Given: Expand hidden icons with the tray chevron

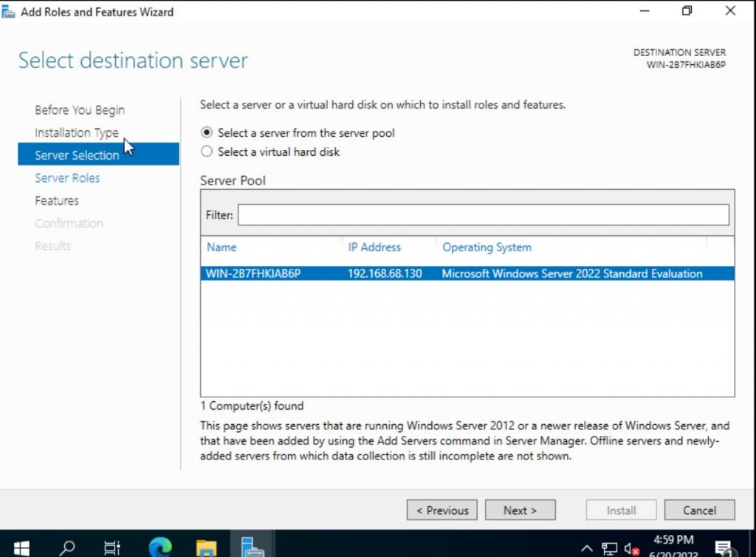Looking at the screenshot, I should [x=587, y=548].
